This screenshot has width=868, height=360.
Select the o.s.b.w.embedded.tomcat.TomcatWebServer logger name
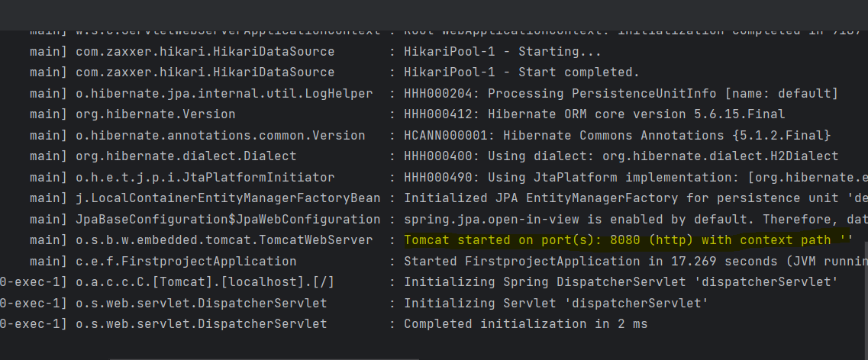point(224,240)
